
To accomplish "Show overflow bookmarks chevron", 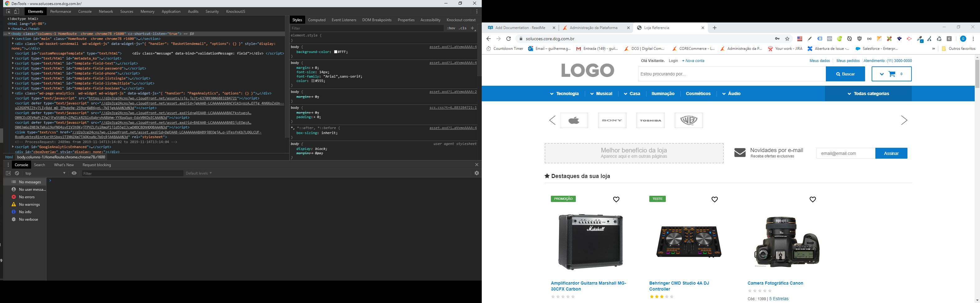I will tap(934, 49).
